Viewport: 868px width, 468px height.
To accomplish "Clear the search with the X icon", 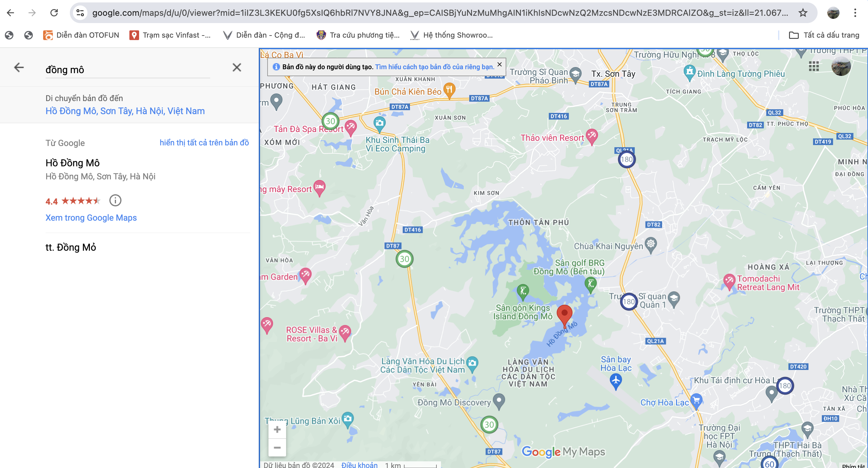I will tap(237, 68).
